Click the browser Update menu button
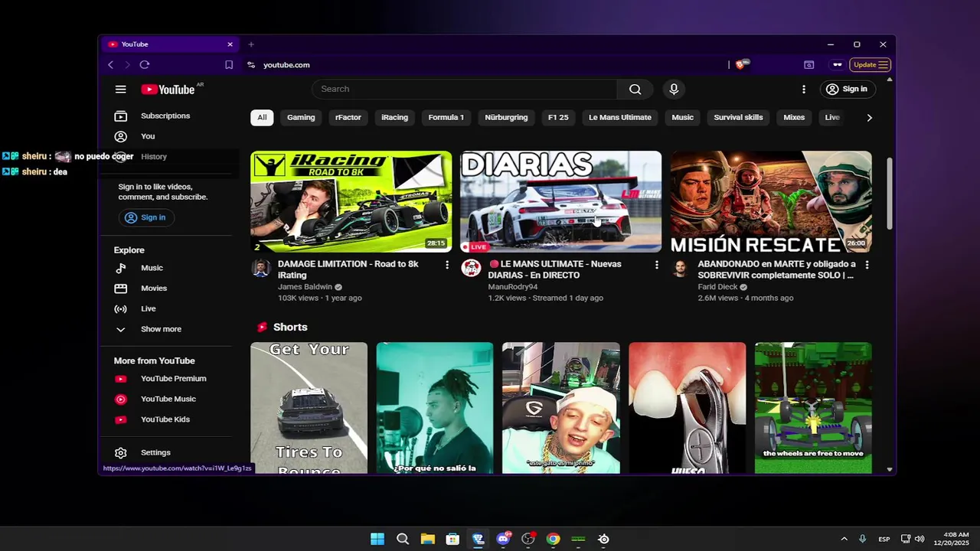 tap(870, 65)
